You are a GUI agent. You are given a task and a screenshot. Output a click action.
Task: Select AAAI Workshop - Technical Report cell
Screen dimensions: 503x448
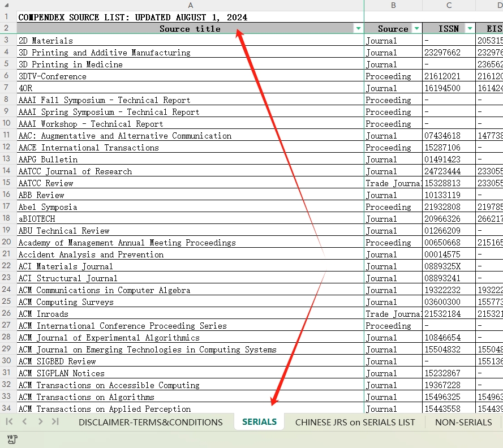click(190, 123)
